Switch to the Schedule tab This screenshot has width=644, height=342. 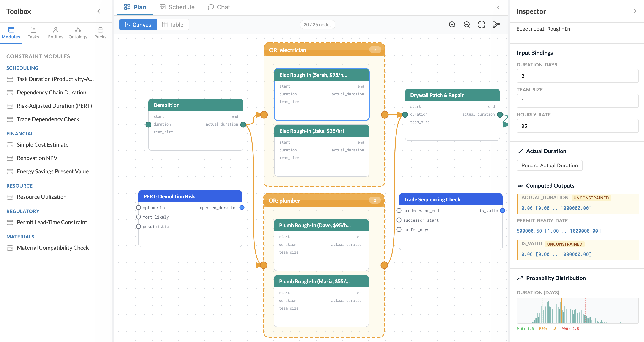coord(177,7)
